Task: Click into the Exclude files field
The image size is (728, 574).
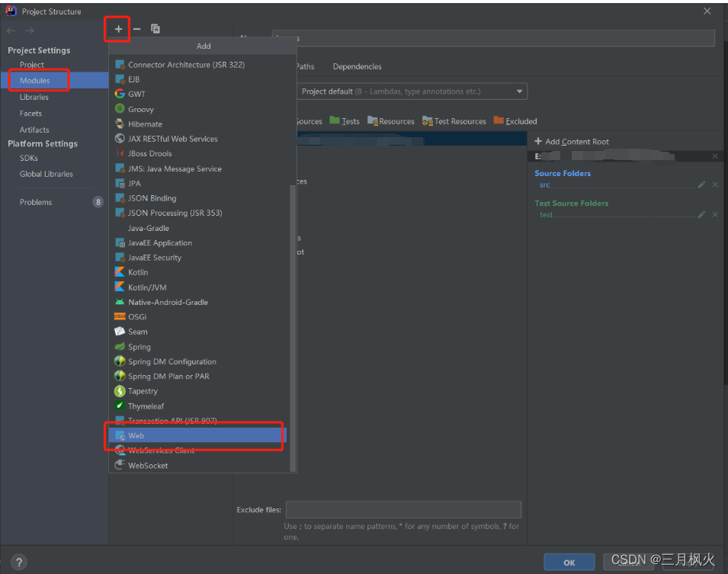Action: click(x=403, y=510)
